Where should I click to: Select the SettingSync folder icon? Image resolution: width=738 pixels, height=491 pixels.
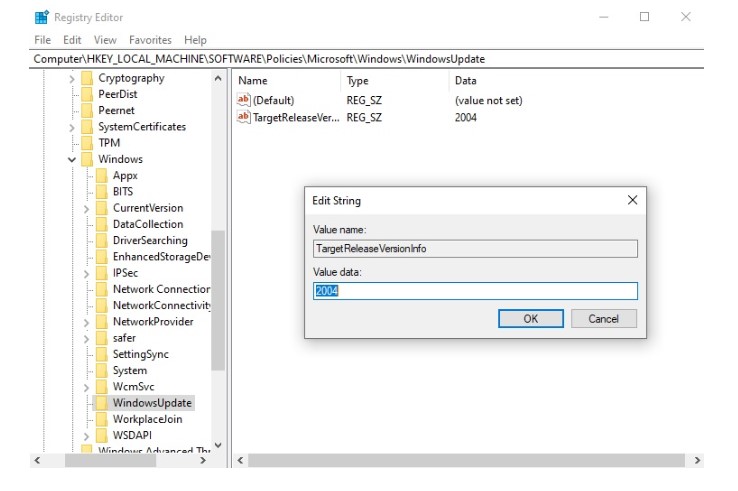click(102, 354)
